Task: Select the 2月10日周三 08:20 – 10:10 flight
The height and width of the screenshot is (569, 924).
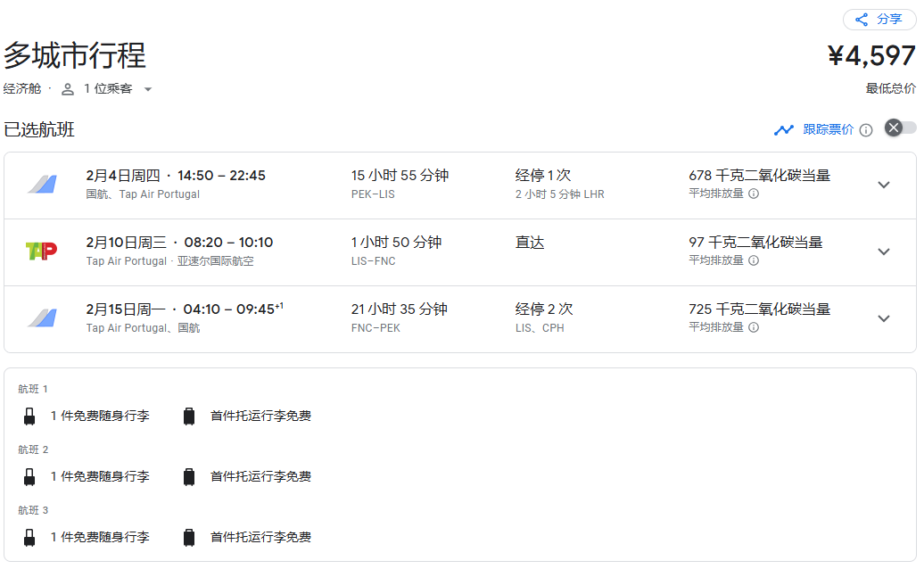Action: tap(459, 252)
